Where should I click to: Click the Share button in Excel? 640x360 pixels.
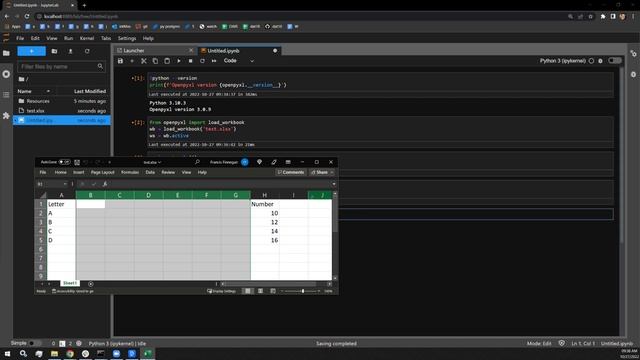319,172
